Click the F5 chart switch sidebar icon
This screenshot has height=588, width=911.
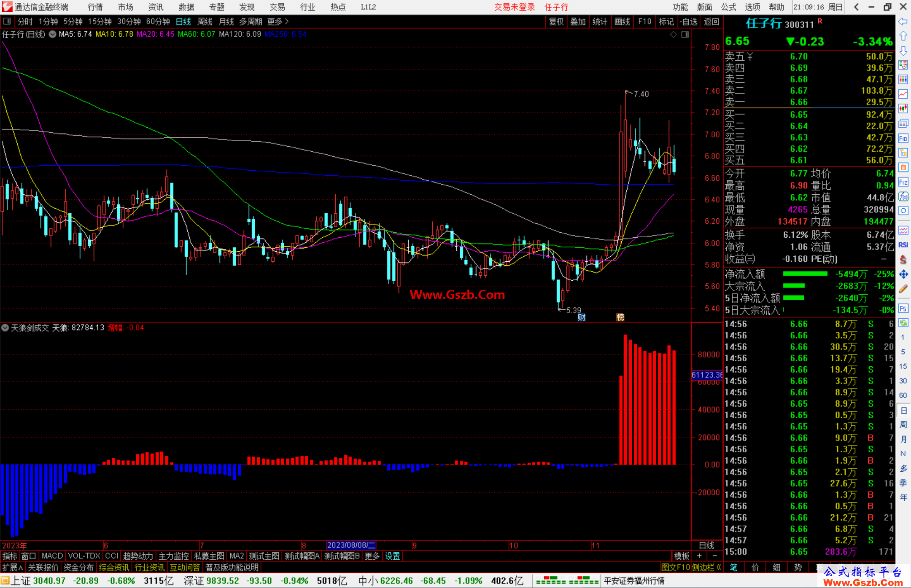(x=903, y=308)
